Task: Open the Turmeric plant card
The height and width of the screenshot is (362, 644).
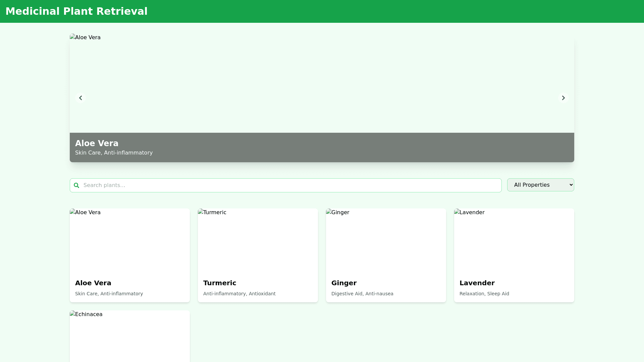Action: tap(258, 255)
